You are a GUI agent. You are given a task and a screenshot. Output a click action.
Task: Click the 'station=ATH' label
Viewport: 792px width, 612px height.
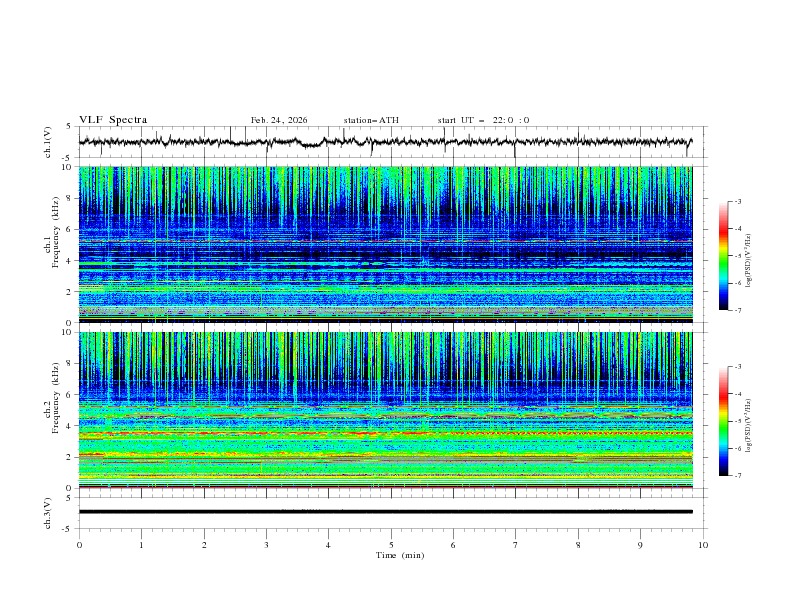pyautogui.click(x=371, y=120)
